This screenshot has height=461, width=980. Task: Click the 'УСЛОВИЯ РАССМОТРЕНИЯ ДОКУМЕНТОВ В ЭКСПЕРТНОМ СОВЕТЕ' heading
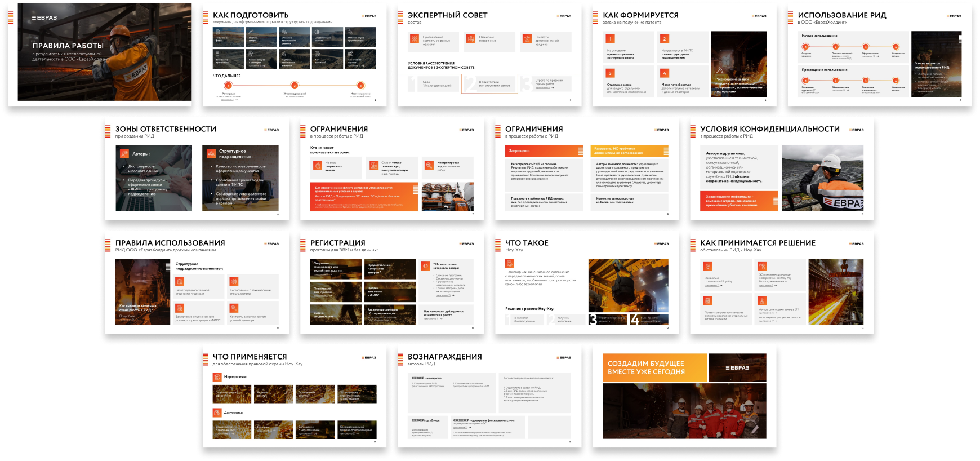442,65
